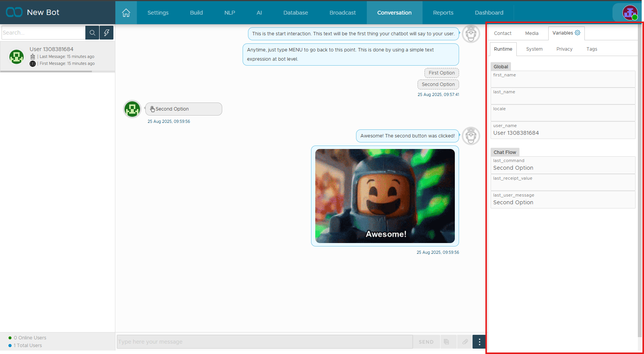Click the paperclip attachment icon
The height and width of the screenshot is (354, 644).
pos(465,342)
